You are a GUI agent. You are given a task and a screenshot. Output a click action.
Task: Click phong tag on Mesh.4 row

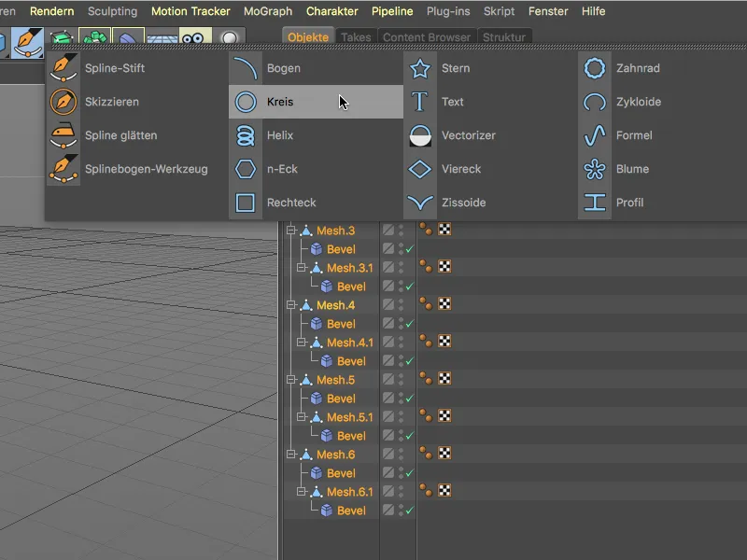pos(426,304)
